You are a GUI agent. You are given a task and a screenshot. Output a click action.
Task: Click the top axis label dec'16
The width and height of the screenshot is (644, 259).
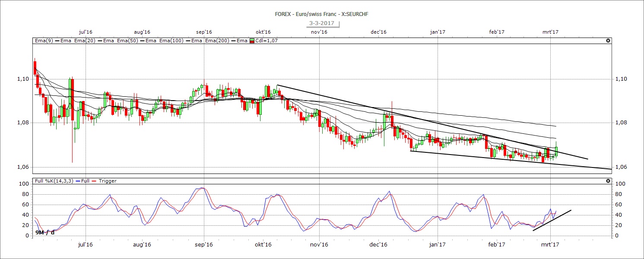click(378, 32)
